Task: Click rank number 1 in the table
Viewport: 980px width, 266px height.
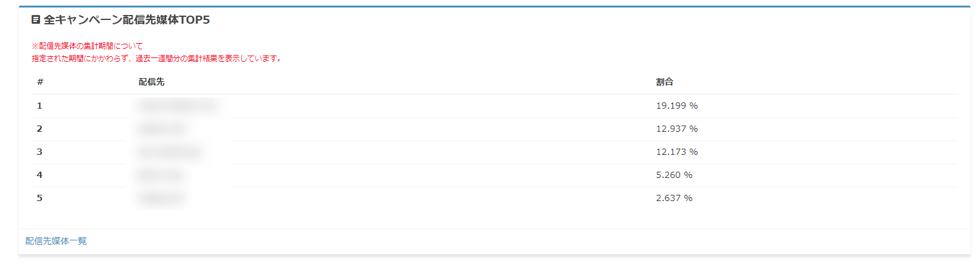Action: click(x=39, y=106)
